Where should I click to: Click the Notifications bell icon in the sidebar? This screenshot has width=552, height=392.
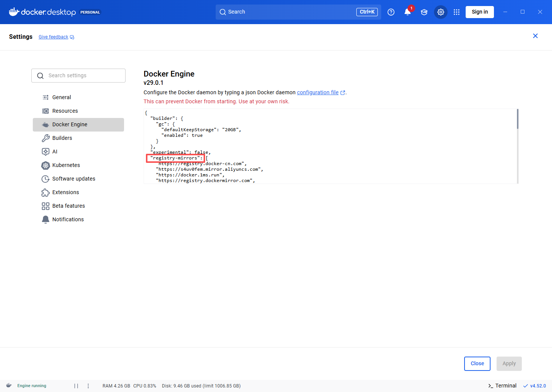click(46, 219)
